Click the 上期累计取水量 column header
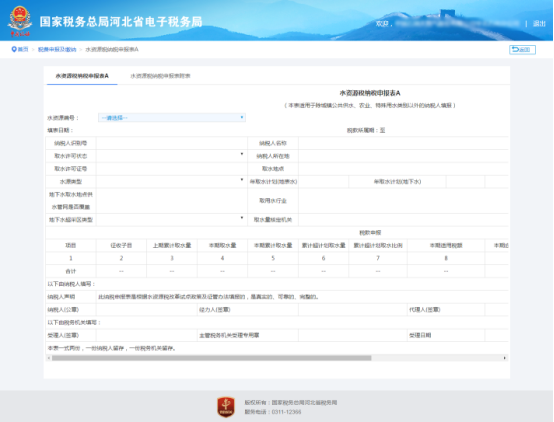Image resolution: width=554 pixels, height=422 pixels. tap(172, 245)
